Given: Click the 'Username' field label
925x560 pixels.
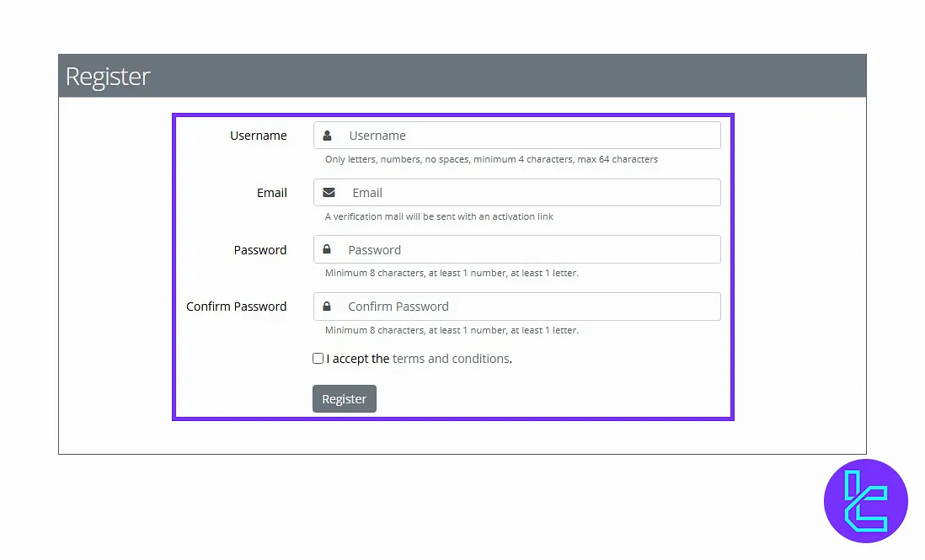Looking at the screenshot, I should click(x=258, y=136).
